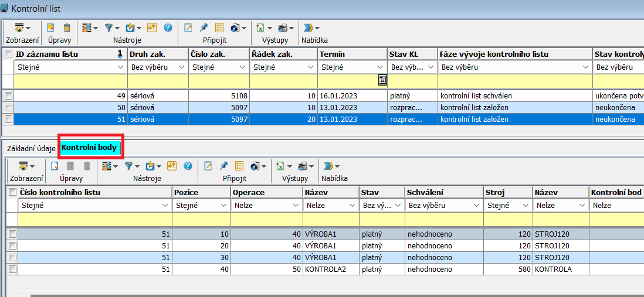
Task: Click the delete trash icon in the top toolbar
Action: point(67,28)
